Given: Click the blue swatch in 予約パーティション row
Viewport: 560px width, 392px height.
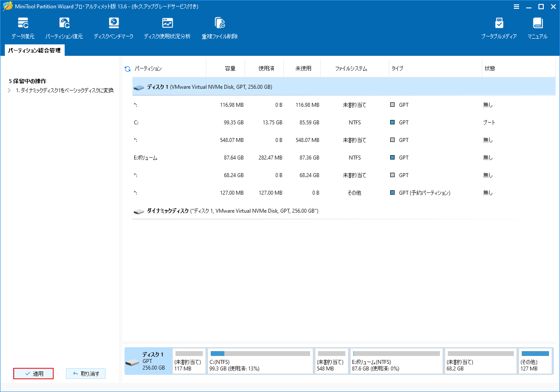Looking at the screenshot, I should [392, 193].
